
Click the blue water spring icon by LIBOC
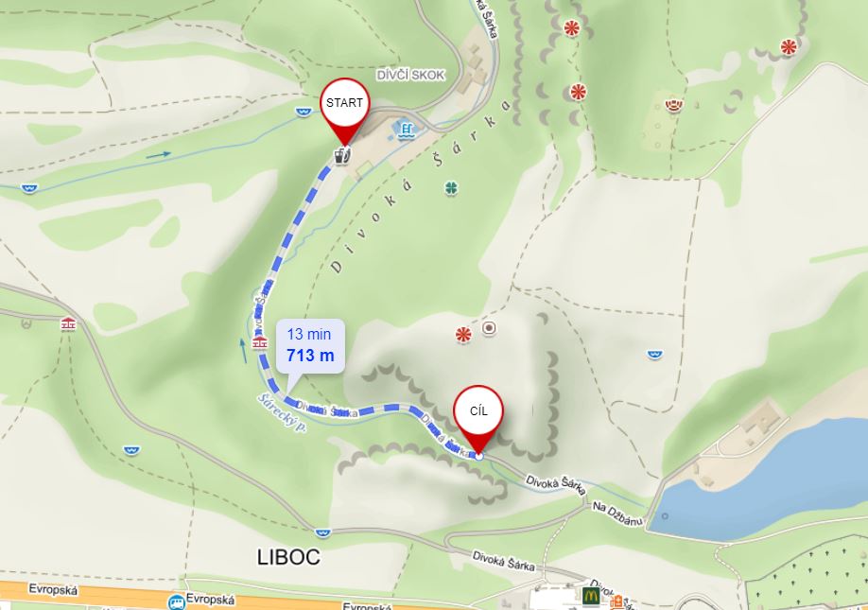(322, 532)
